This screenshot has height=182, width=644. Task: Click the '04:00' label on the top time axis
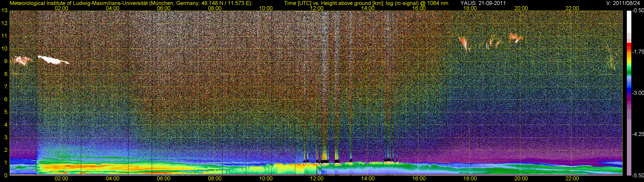(112, 8)
